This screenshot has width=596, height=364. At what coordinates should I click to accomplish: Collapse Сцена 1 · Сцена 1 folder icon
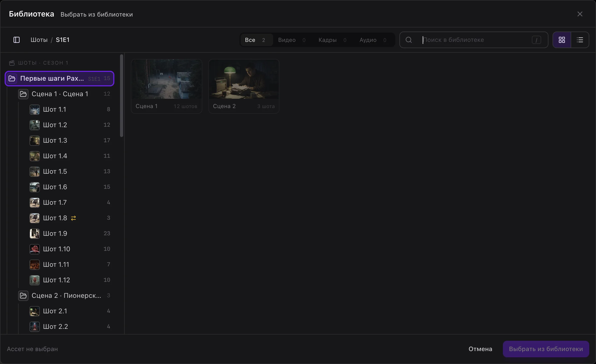pyautogui.click(x=23, y=94)
